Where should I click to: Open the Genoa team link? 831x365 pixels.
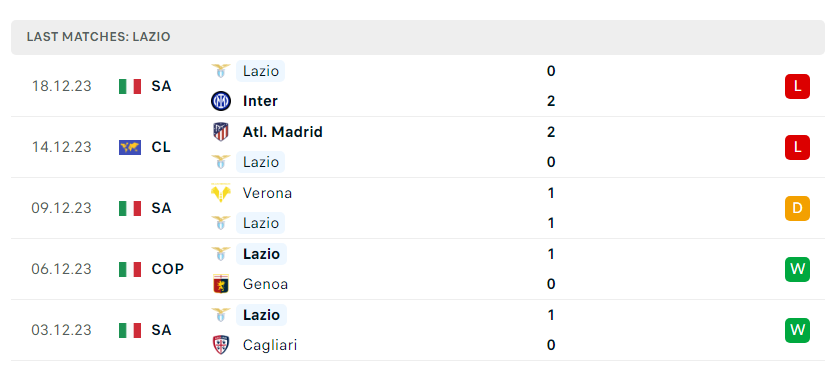click(x=265, y=284)
